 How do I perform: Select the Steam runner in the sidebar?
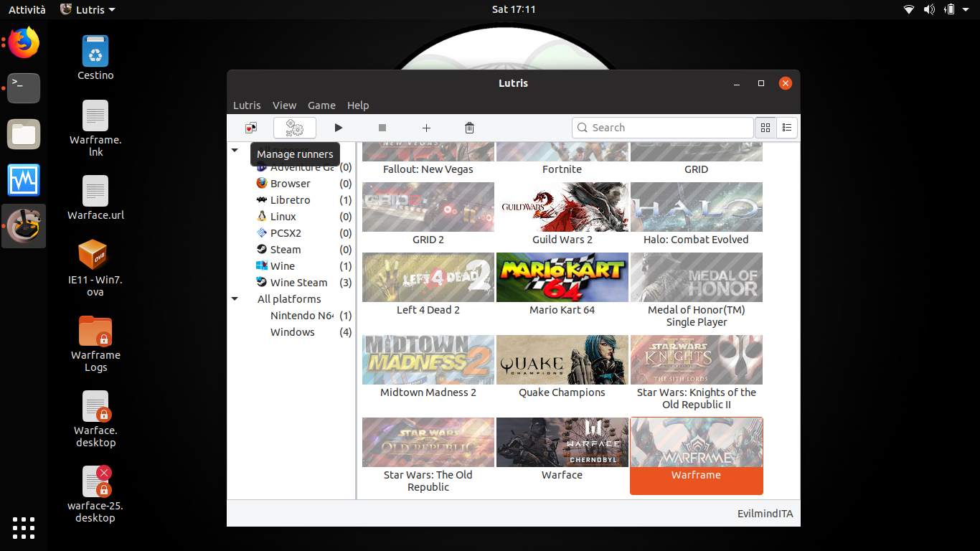pyautogui.click(x=286, y=249)
